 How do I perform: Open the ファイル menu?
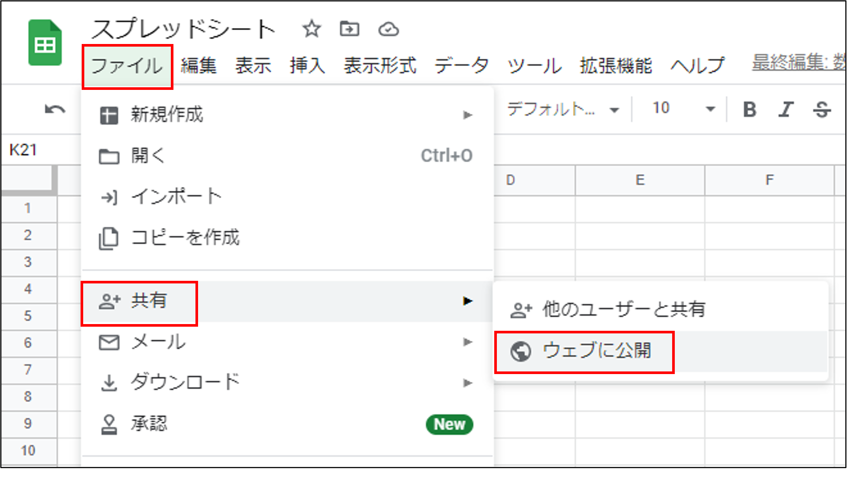tap(127, 66)
